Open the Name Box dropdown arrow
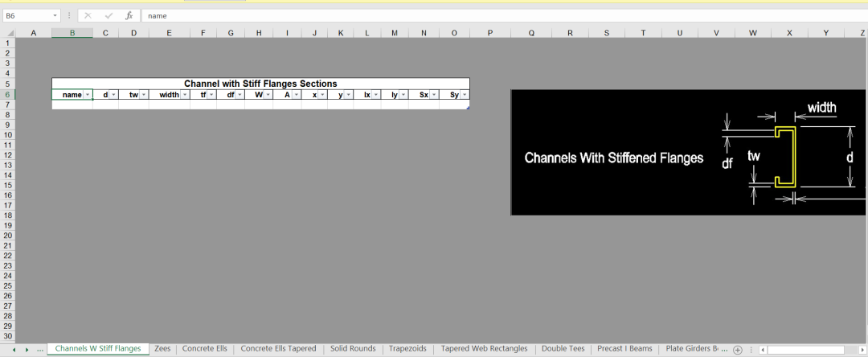 point(55,15)
